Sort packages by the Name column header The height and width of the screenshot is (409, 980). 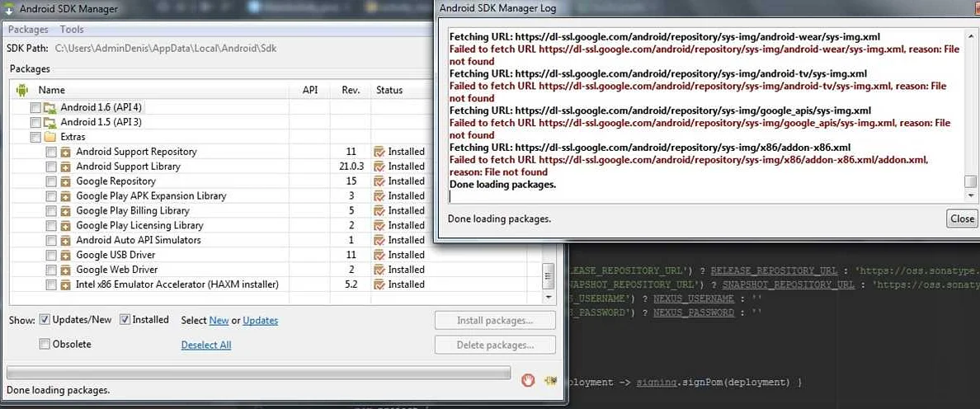[x=51, y=90]
